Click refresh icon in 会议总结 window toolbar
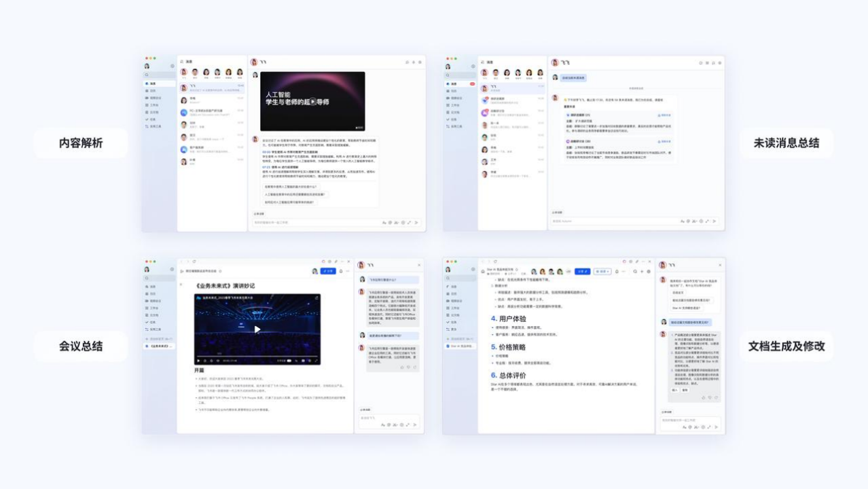This screenshot has height=489, width=868. [194, 261]
